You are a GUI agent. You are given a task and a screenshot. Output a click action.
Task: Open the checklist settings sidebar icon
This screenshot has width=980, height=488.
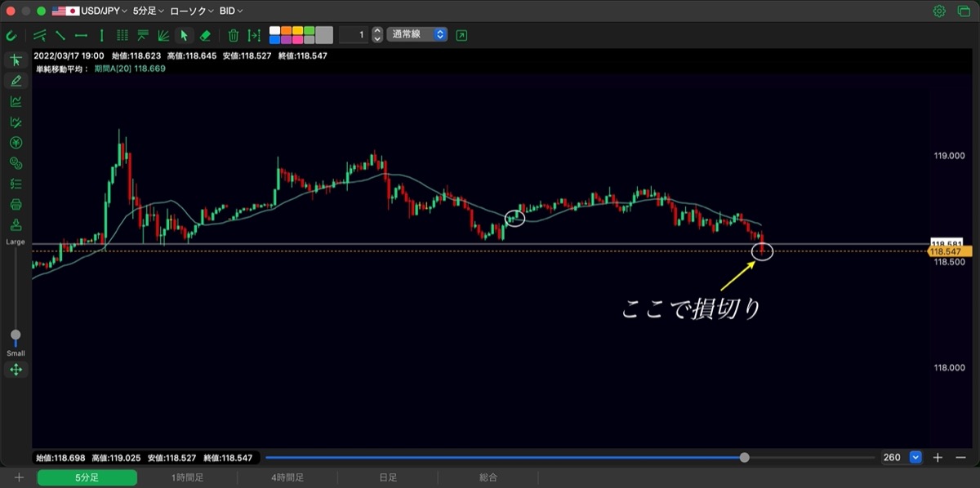(x=16, y=184)
